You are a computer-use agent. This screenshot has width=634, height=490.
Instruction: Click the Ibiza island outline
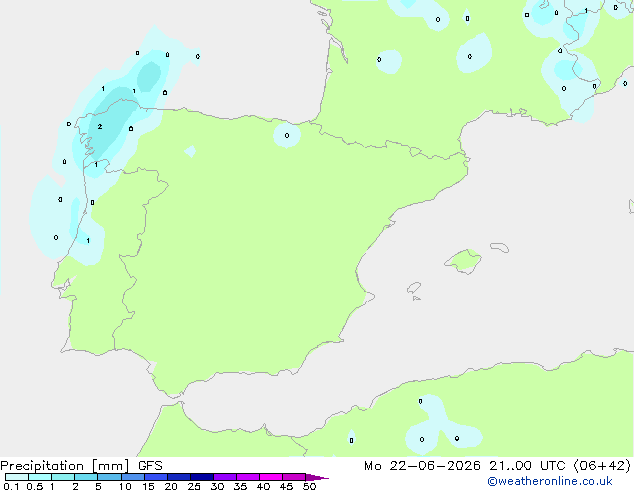pyautogui.click(x=414, y=288)
